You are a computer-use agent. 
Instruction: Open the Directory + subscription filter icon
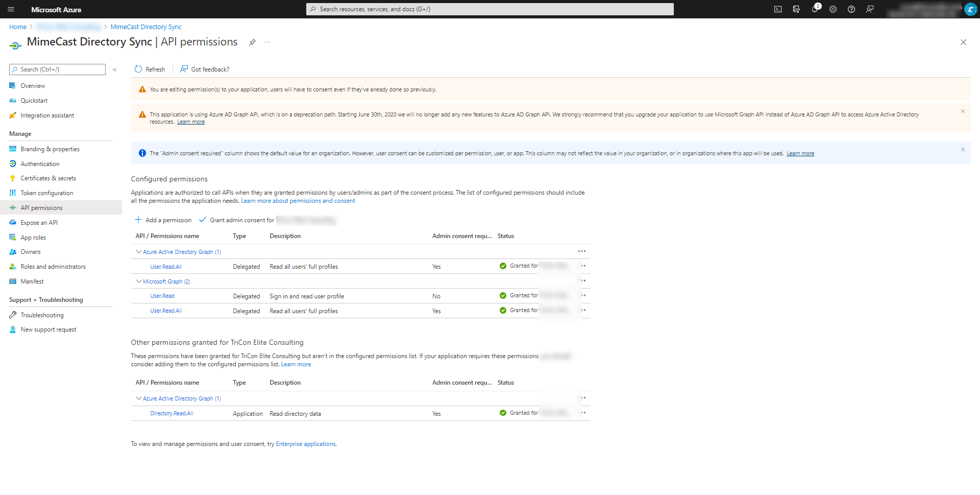pyautogui.click(x=796, y=9)
